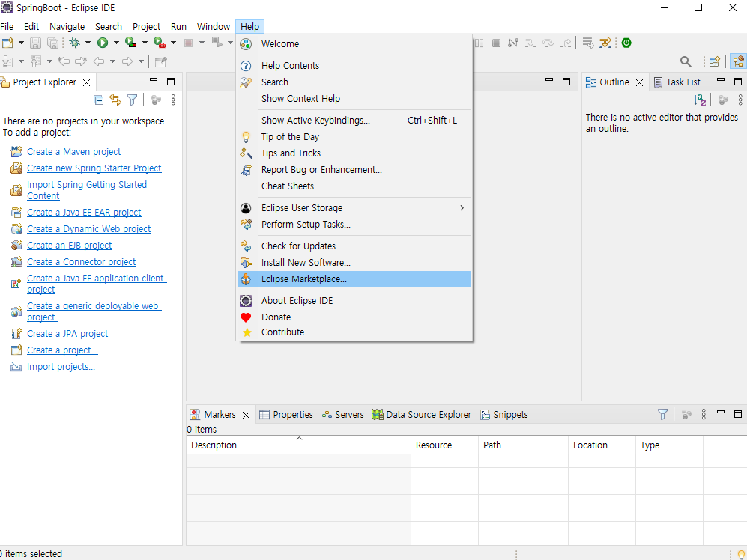Open Eclipse Marketplace from Help menu
The image size is (747, 560).
point(354,279)
